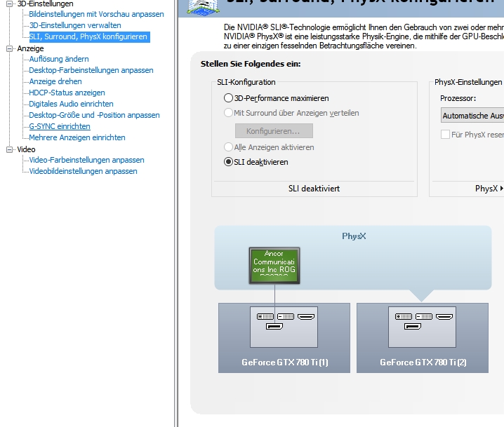Click the GeForce GTX 780 Ti (1) card
Screen dimensions: 504x427
coord(284,338)
